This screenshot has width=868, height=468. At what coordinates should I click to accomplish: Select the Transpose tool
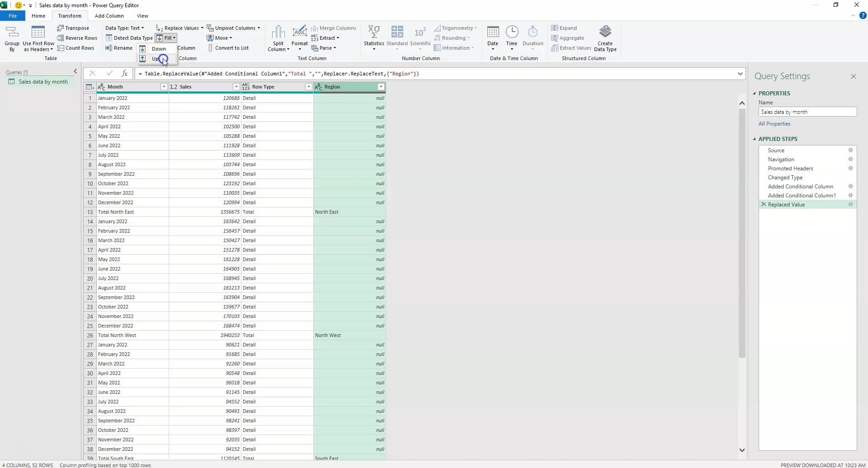pos(73,28)
